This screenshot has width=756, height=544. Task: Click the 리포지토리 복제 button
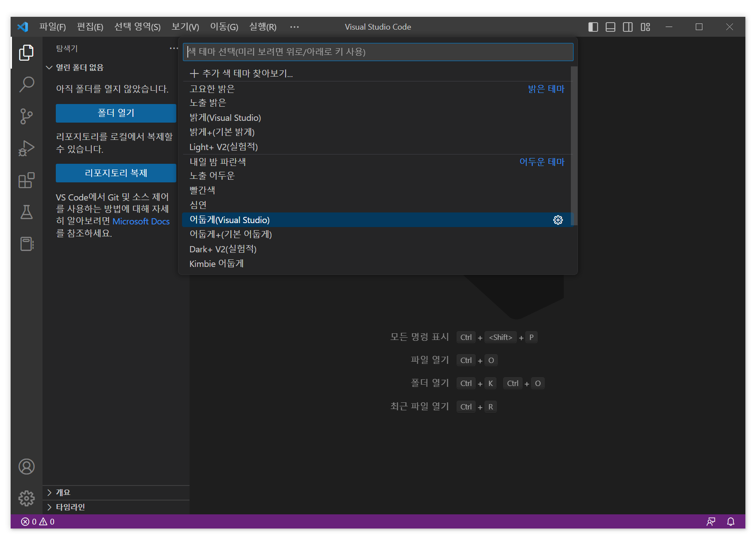116,173
